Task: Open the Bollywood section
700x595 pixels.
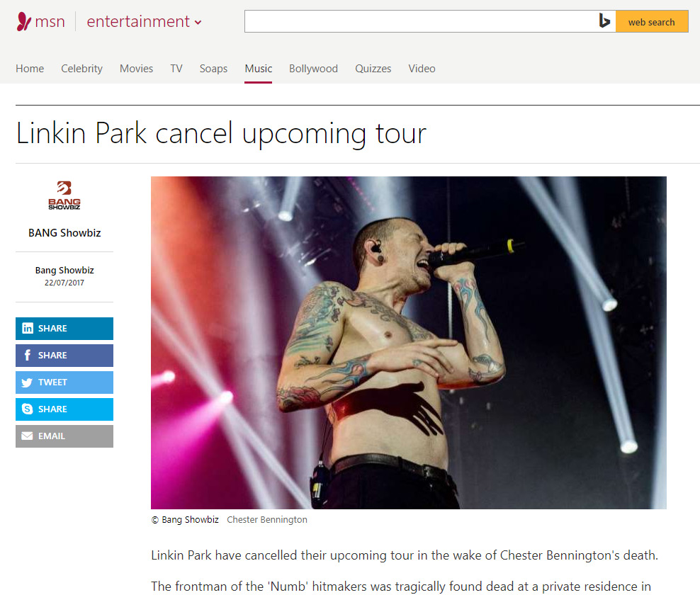Action: [x=313, y=69]
